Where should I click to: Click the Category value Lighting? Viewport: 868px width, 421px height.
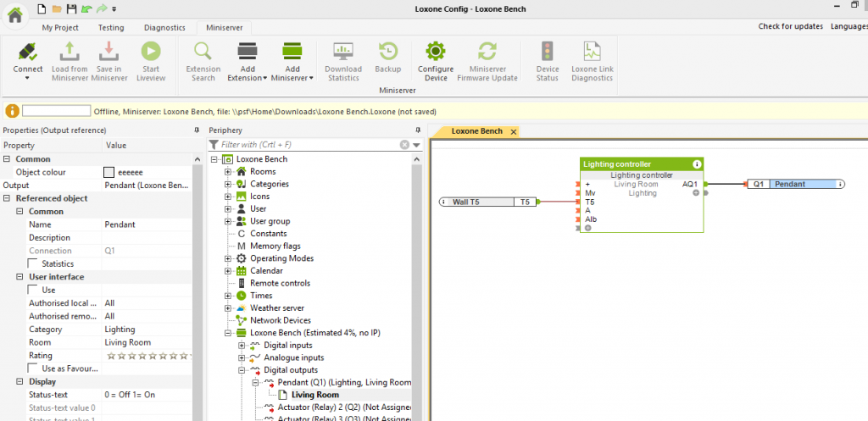[147, 330]
